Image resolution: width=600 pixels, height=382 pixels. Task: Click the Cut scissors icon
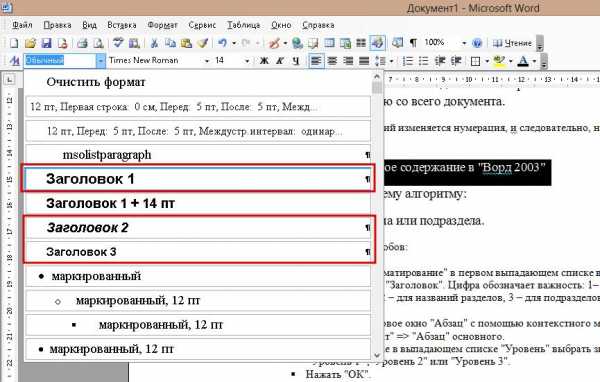(154, 43)
